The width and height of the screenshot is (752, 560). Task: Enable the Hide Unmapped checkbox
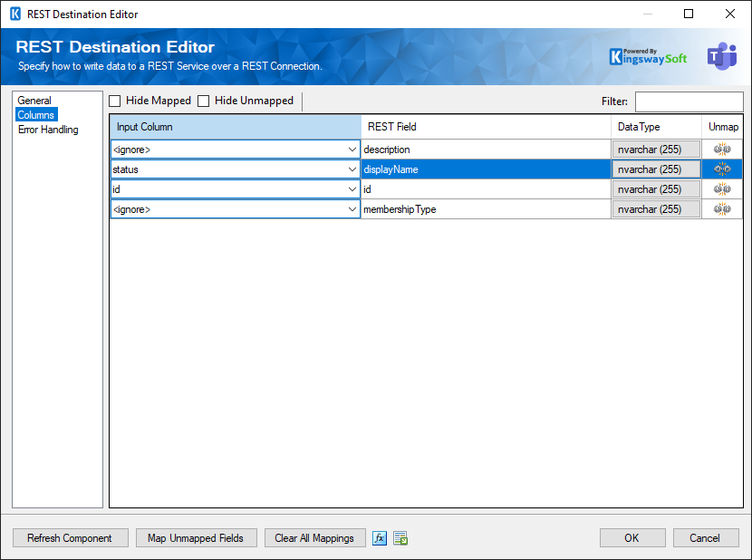pos(203,101)
